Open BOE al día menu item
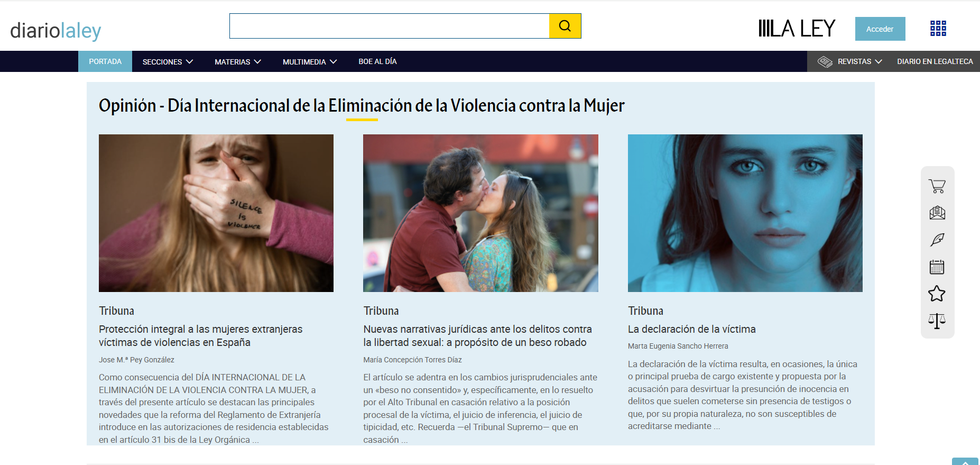This screenshot has width=980, height=465. [377, 62]
